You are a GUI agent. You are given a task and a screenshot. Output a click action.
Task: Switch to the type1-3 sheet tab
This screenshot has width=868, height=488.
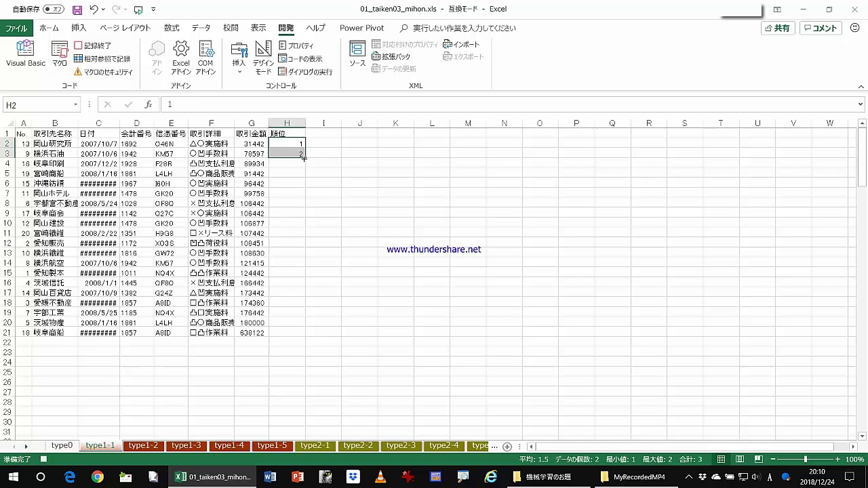186,446
